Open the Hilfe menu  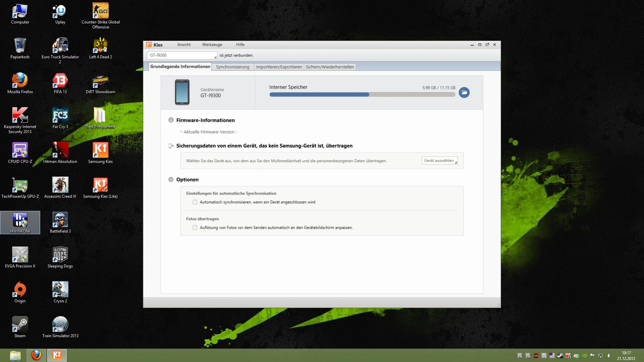click(240, 45)
